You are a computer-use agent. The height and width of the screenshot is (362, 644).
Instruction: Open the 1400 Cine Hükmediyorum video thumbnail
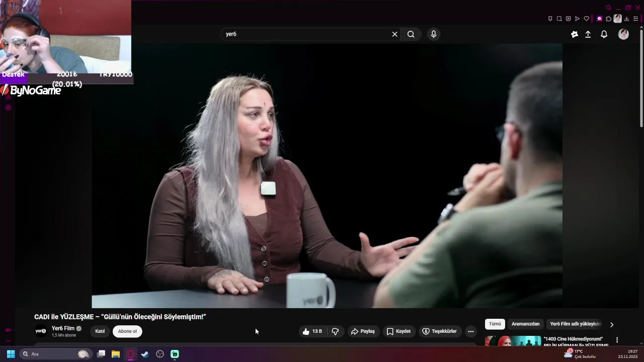pos(513,341)
